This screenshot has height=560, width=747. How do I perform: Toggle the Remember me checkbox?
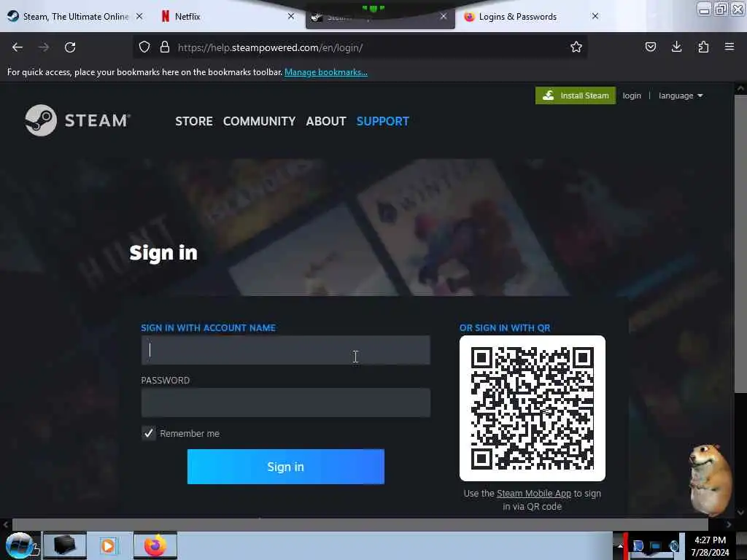[x=149, y=433]
